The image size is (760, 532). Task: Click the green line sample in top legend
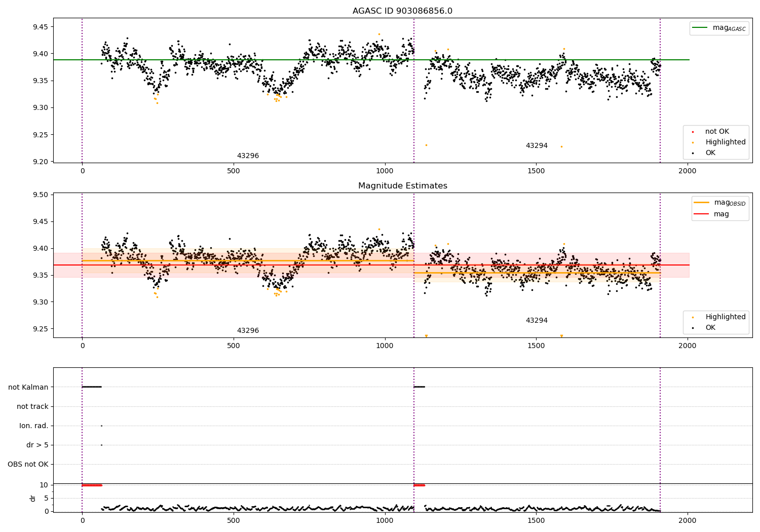click(x=701, y=28)
